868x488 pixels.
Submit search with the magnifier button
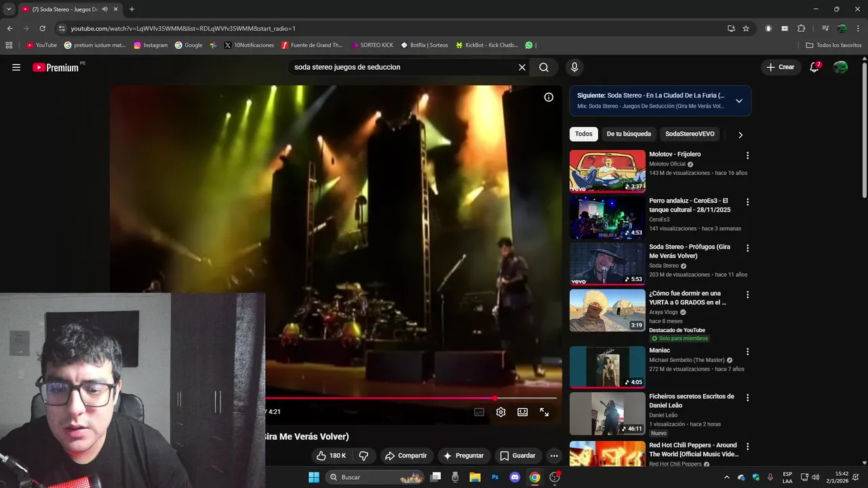coord(544,67)
